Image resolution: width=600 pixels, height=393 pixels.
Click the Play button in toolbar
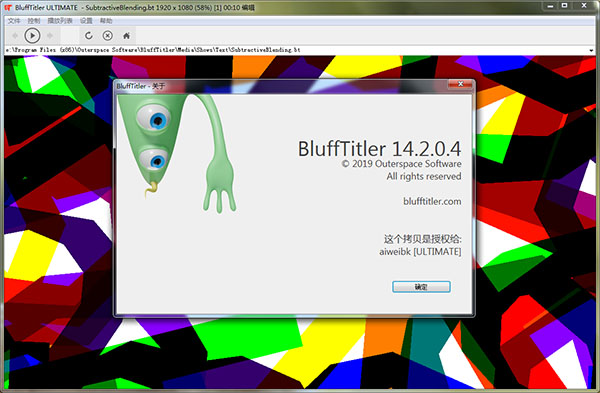[32, 36]
